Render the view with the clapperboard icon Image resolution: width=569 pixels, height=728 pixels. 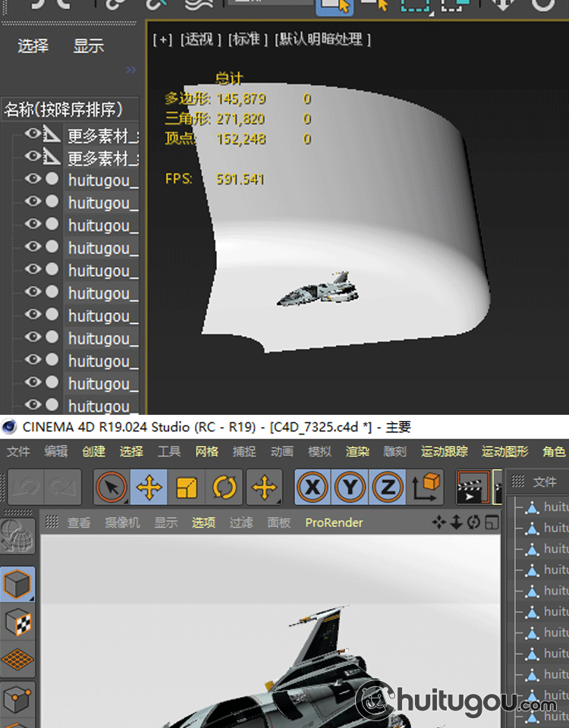click(x=473, y=487)
